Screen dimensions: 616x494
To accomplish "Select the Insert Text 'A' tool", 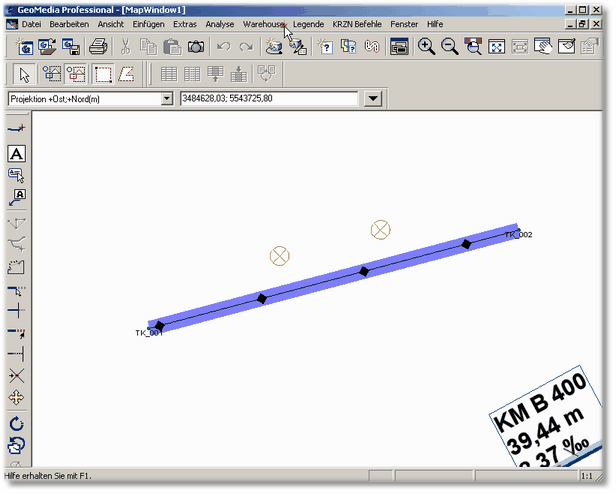I will click(17, 153).
